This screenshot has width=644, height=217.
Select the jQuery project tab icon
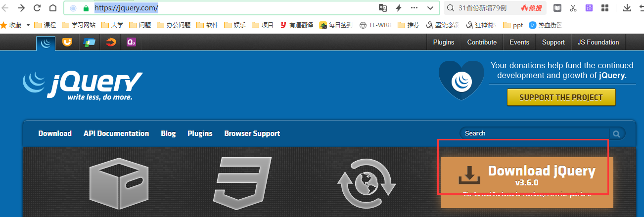click(x=46, y=43)
